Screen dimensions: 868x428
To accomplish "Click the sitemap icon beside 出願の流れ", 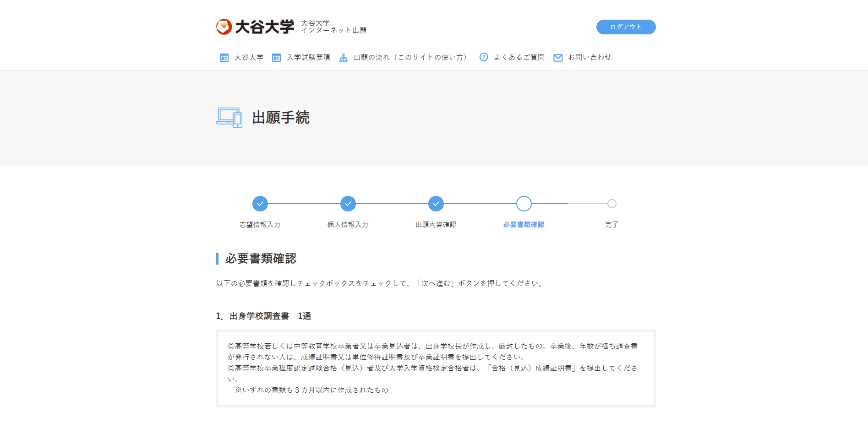I will click(x=343, y=58).
